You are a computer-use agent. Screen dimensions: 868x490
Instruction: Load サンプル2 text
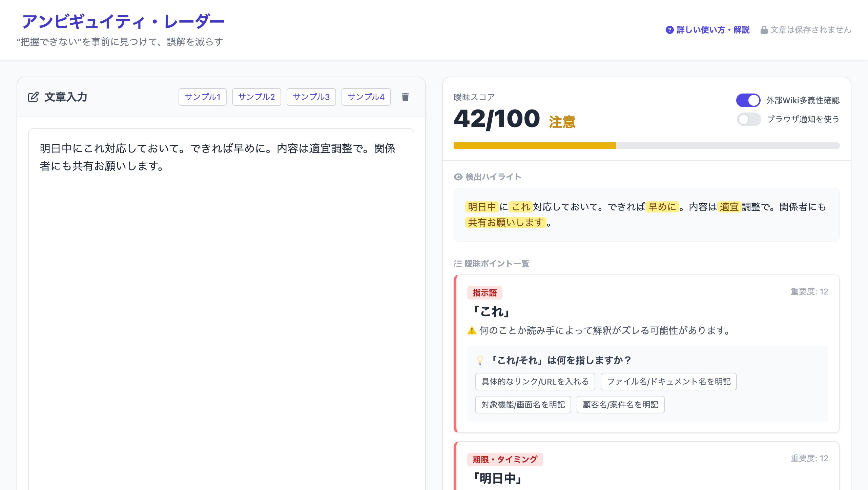point(256,97)
